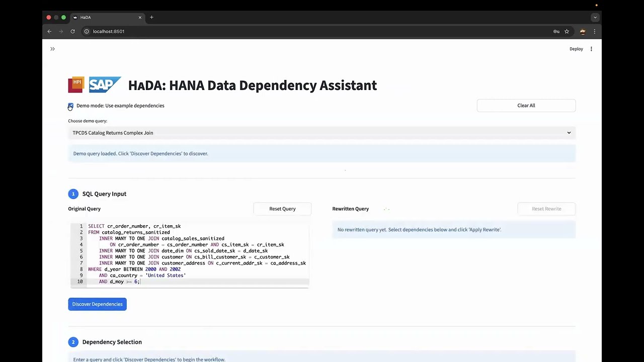Click Discover Dependencies button

pos(97,304)
